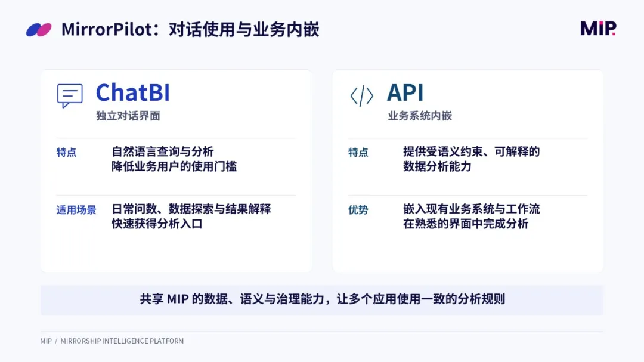The width and height of the screenshot is (644, 362).
Task: Click the subtitle '业务系统内嵌'
Action: pyautogui.click(x=420, y=116)
